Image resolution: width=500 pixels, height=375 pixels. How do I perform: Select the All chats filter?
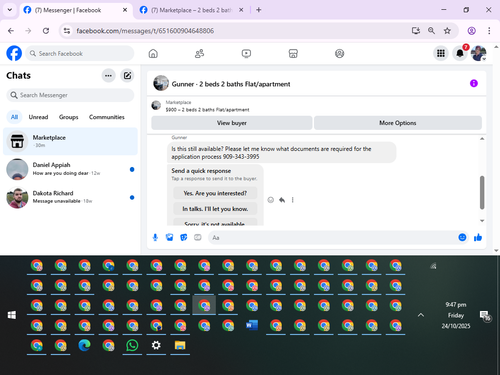pyautogui.click(x=14, y=117)
